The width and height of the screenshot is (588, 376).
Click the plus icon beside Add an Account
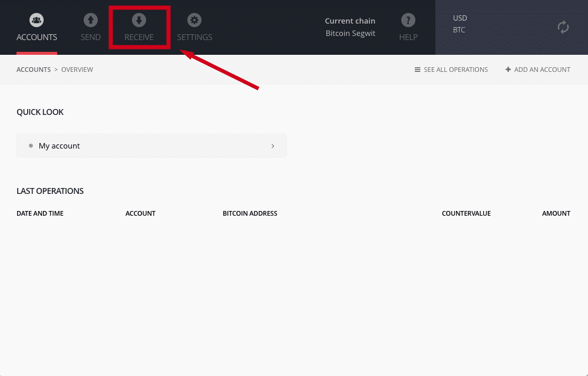[x=508, y=70]
